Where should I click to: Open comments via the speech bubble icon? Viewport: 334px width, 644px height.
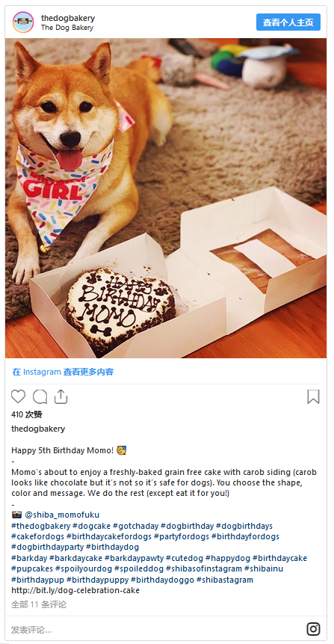click(40, 396)
